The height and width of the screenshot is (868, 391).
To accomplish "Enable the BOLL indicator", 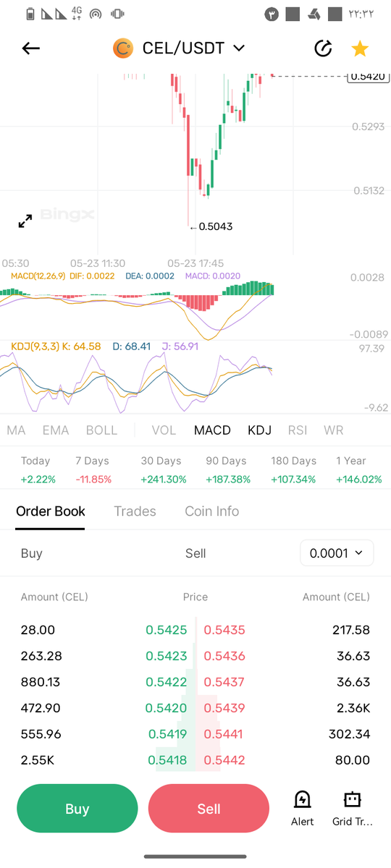I will coord(101,430).
